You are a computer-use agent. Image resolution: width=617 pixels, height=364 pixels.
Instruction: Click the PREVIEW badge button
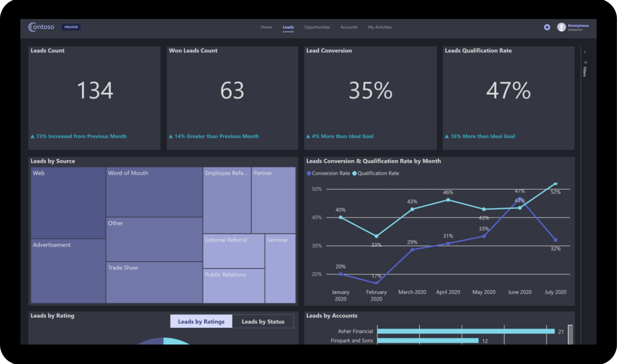71,27
